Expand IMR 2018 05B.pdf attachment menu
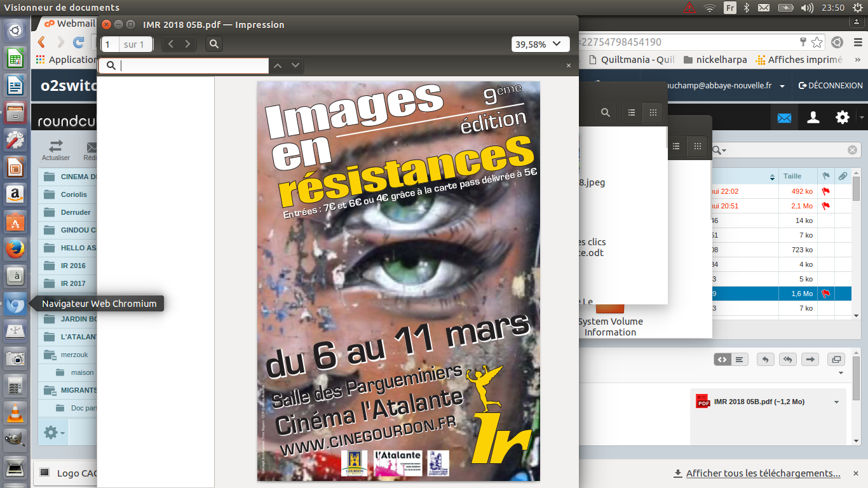 tap(836, 402)
